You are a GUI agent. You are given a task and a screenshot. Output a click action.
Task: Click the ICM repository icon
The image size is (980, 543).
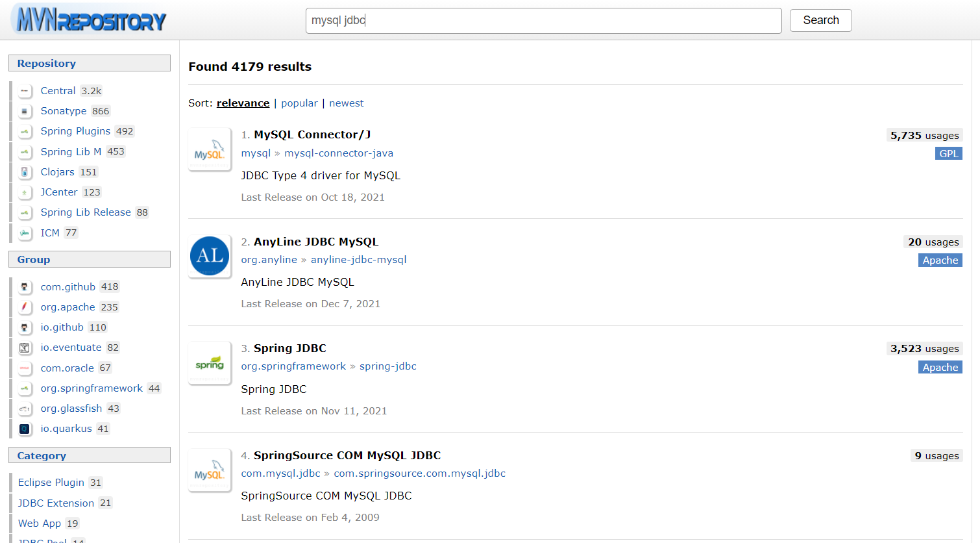click(25, 233)
